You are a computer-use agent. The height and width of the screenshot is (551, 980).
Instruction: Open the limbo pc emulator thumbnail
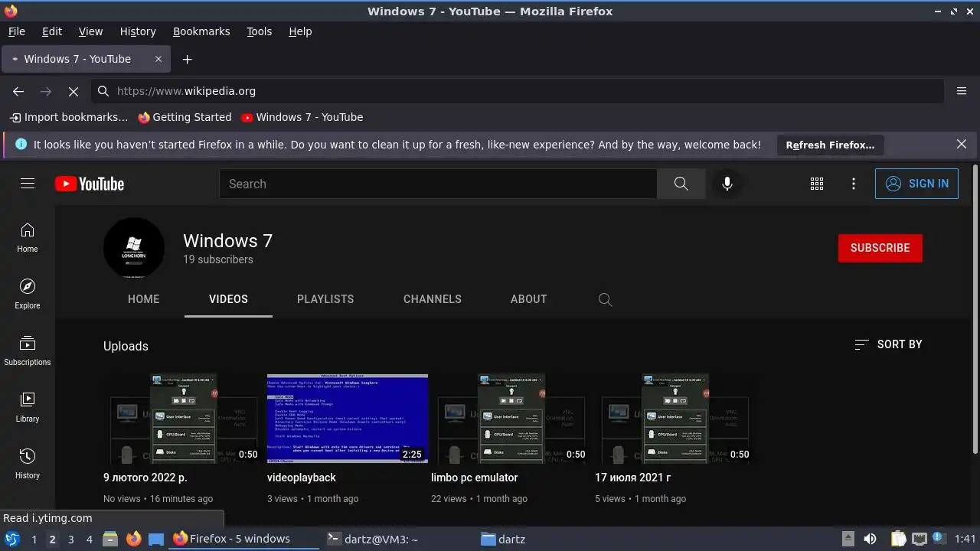[511, 419]
